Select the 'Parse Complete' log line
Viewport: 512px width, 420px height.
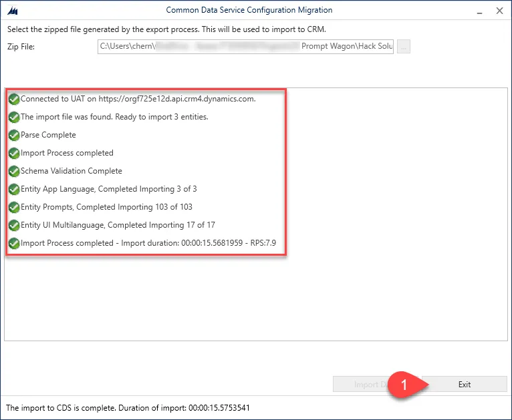click(48, 135)
